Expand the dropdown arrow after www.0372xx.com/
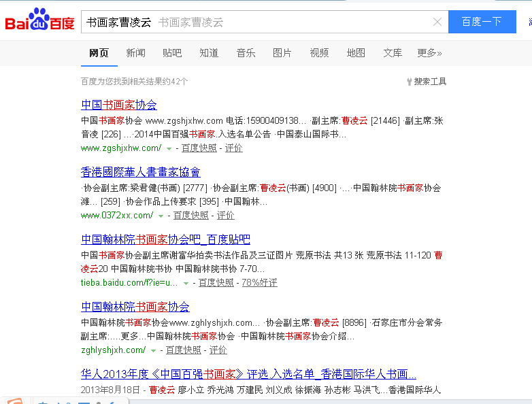 click(161, 216)
